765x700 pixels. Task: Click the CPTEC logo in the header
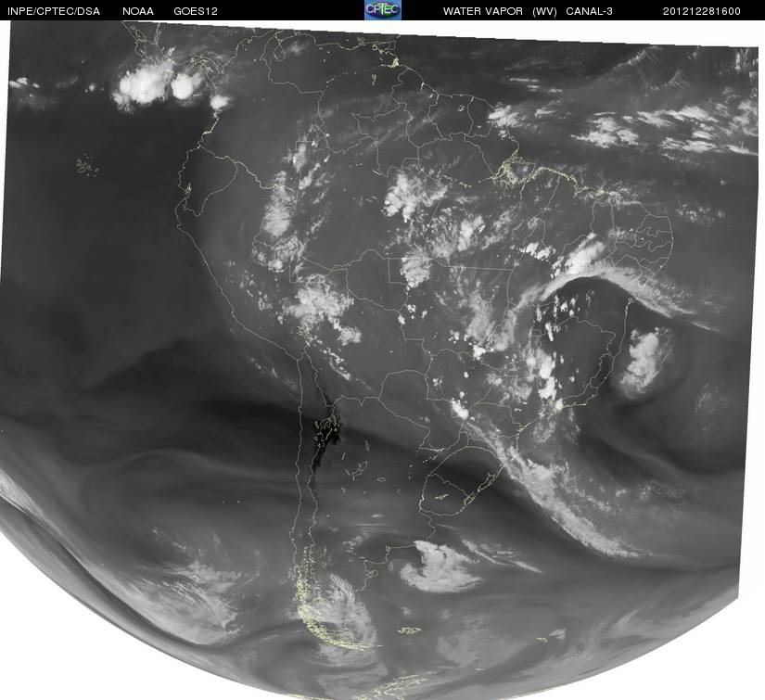click(x=383, y=10)
